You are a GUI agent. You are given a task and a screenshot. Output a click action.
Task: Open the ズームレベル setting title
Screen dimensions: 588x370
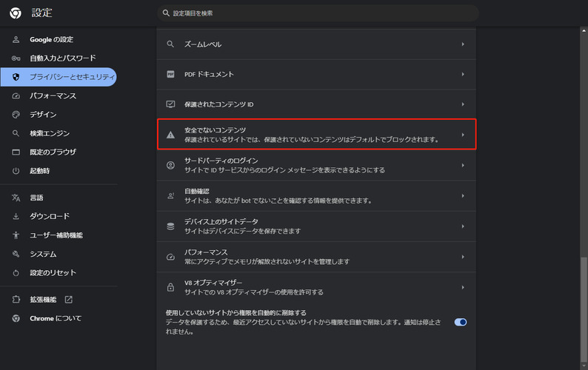coord(202,44)
